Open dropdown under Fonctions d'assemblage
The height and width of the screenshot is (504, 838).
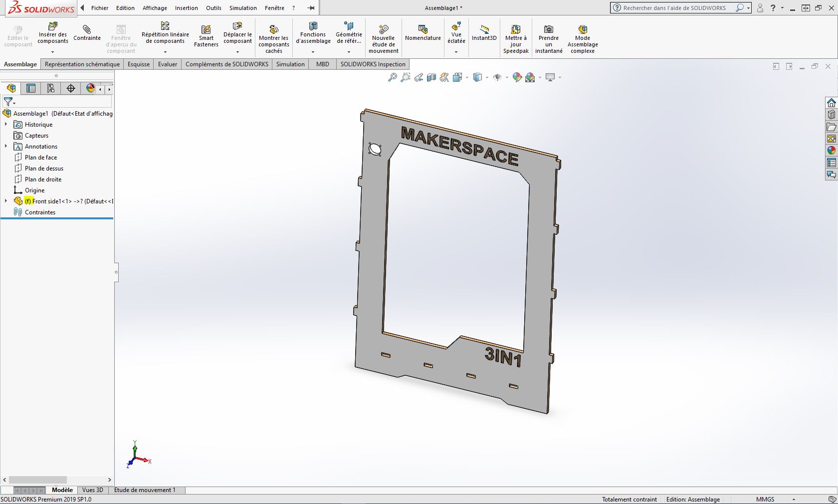point(313,51)
